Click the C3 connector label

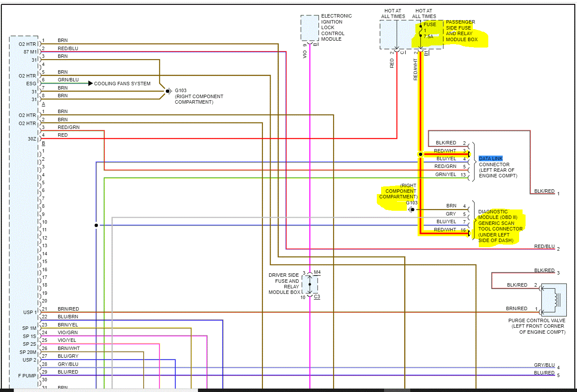coord(317,296)
